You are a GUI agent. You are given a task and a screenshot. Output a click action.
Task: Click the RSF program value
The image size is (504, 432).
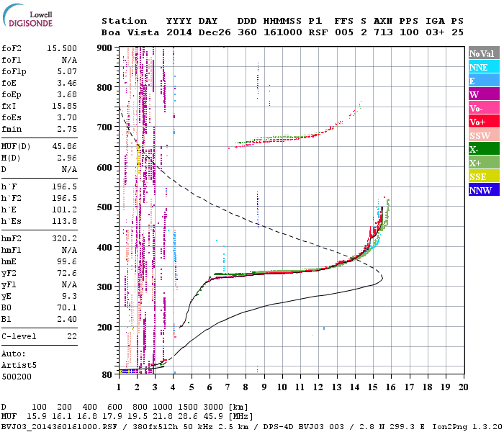pos(318,32)
